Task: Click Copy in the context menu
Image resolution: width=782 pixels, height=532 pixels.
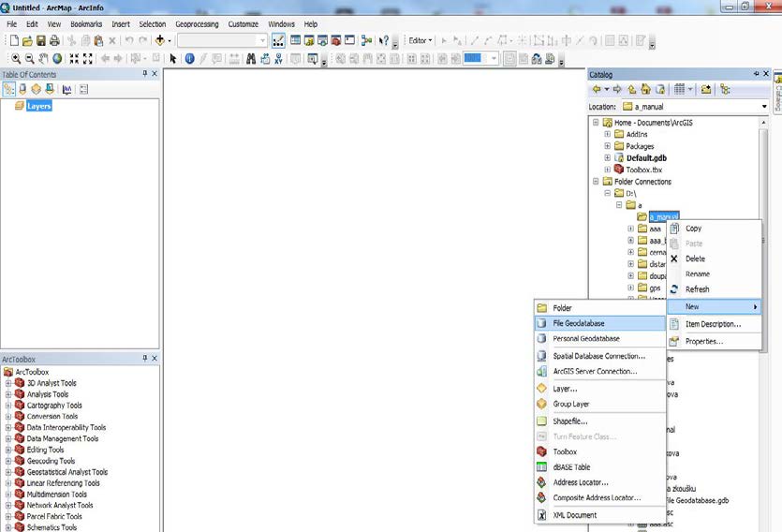Action: point(715,229)
